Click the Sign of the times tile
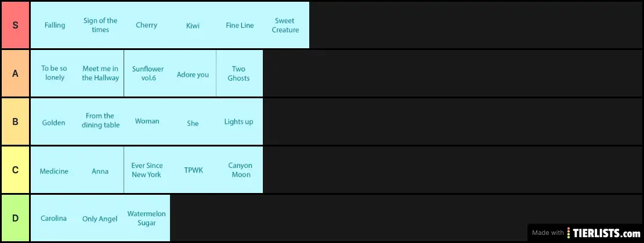 [x=100, y=25]
